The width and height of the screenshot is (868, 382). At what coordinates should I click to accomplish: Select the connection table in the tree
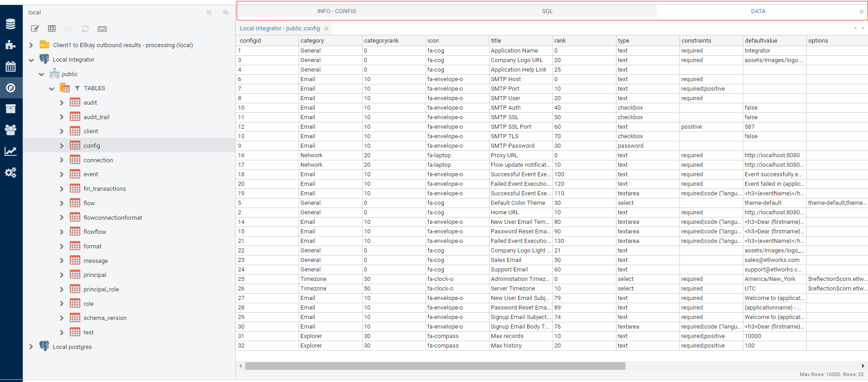[98, 160]
